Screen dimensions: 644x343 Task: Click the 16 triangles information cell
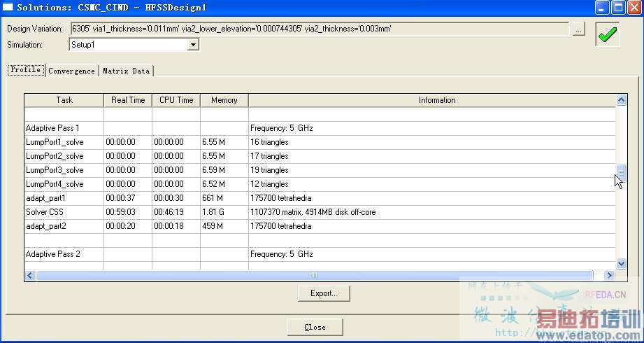432,142
